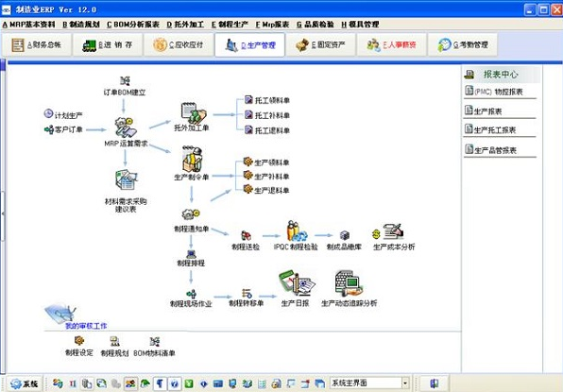Open BOM物料清单 shortcut icon

coord(155,341)
